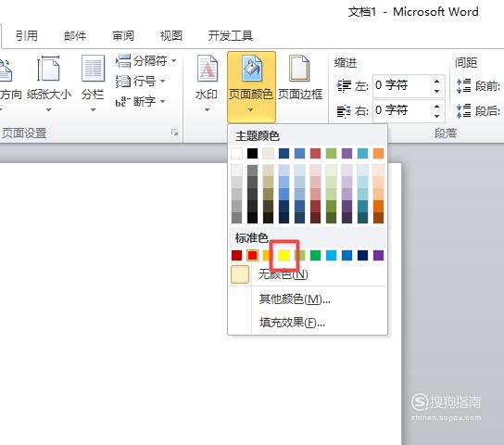This screenshot has height=445, width=504.
Task: Increase left indent with up stepper
Action: (436, 81)
